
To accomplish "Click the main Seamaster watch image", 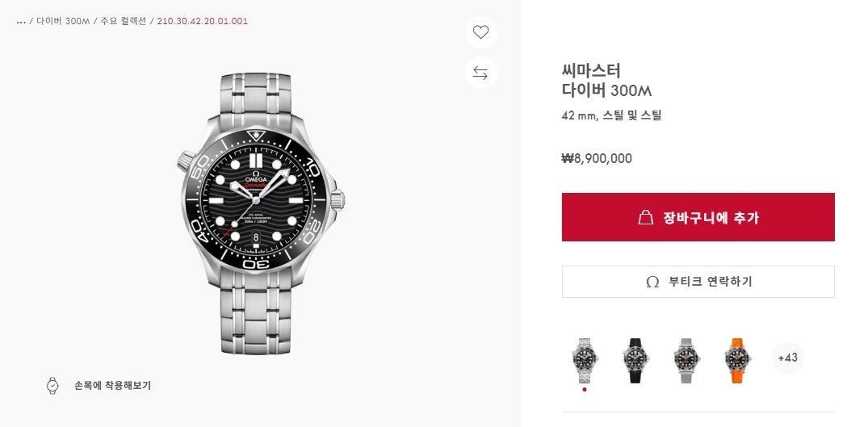I will [261, 212].
